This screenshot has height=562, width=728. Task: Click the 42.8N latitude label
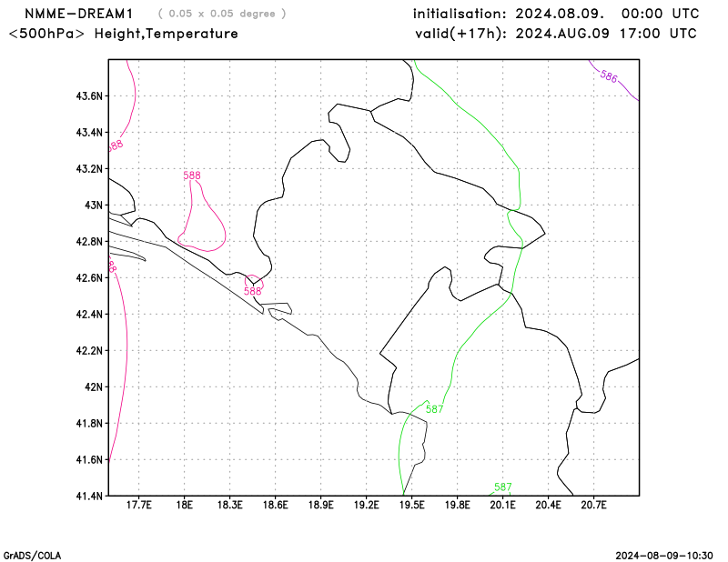89,241
